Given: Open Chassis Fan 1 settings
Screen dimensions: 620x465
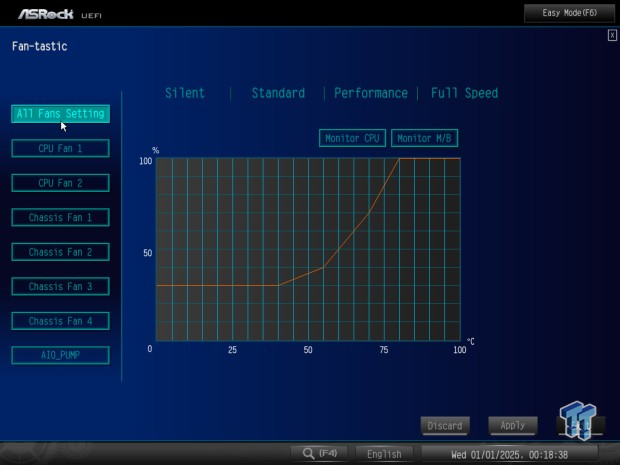Looking at the screenshot, I should [x=60, y=217].
